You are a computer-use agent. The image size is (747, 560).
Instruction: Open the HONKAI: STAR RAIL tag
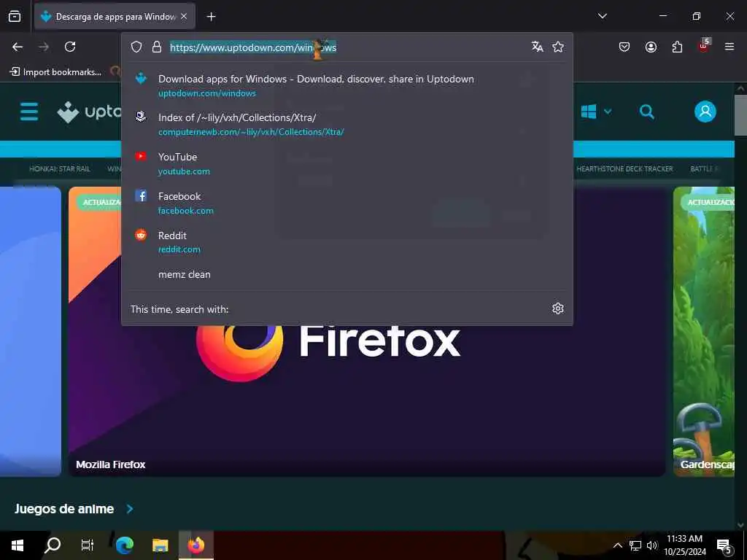60,168
